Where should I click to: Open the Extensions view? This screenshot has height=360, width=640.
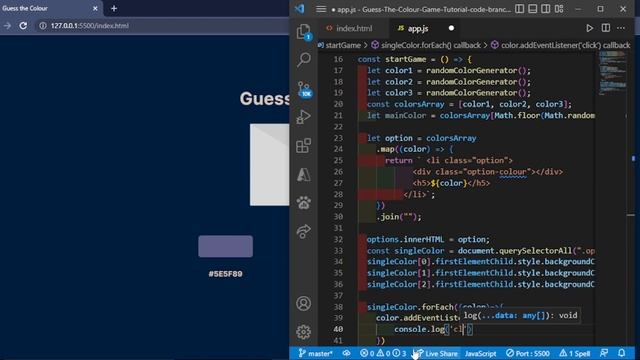303,145
